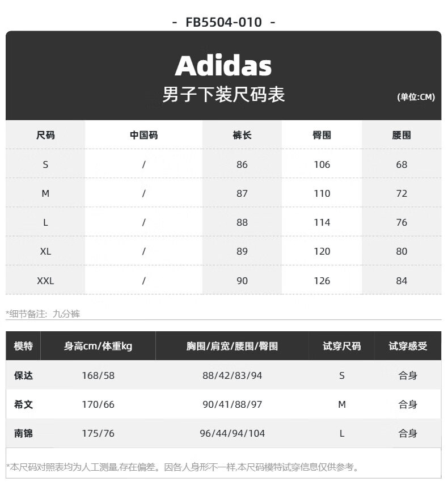Click the 88 pants length for L
Image resolution: width=448 pixels, height=490 pixels.
[x=242, y=222]
